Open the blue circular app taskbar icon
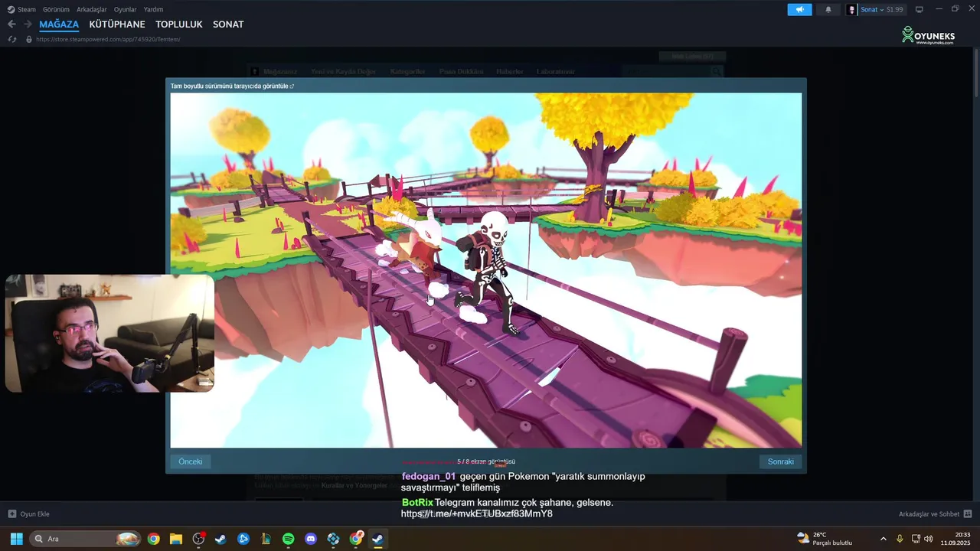 pos(243,539)
